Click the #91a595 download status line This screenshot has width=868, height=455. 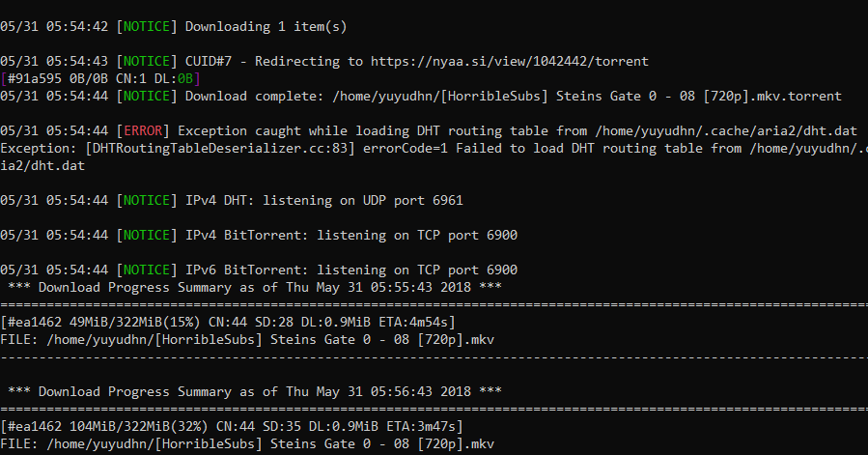(100, 78)
